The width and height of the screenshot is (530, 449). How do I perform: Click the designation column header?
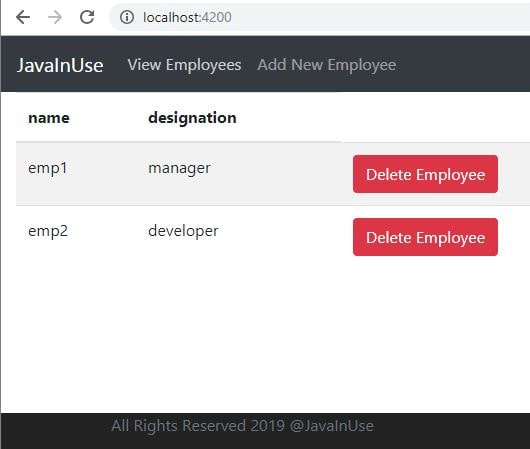(192, 118)
